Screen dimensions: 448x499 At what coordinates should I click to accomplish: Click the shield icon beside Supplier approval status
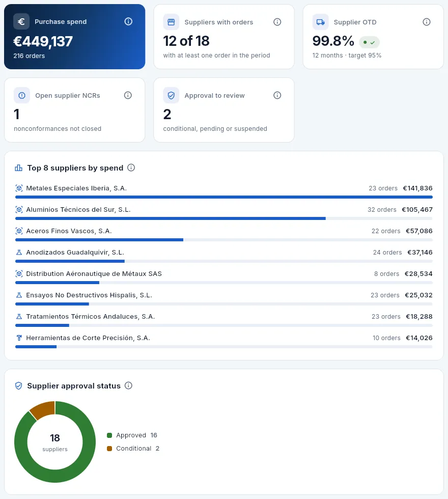[x=19, y=386]
